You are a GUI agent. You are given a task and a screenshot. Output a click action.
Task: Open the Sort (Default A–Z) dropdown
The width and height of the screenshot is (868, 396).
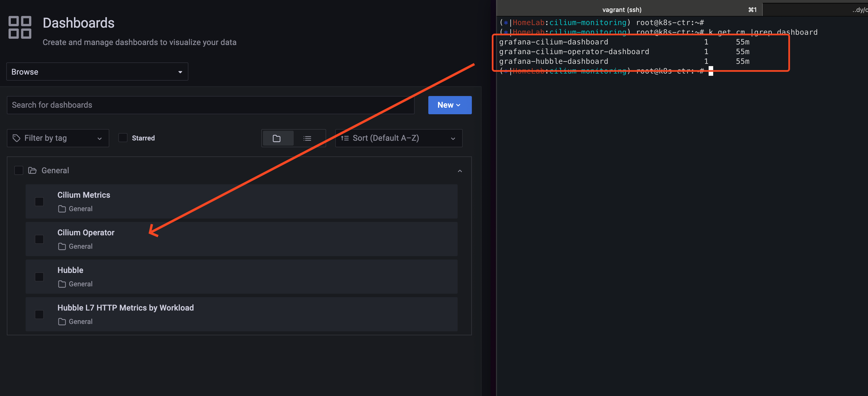point(399,138)
